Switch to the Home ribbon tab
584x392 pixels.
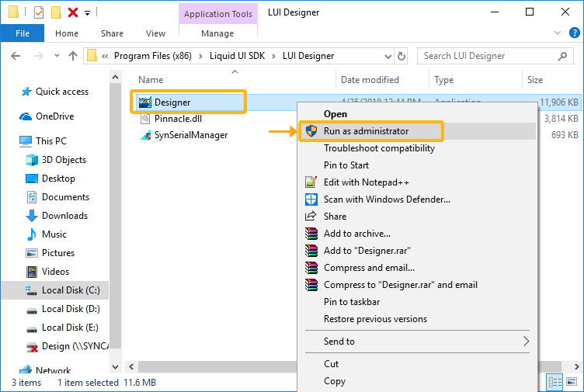tap(67, 33)
